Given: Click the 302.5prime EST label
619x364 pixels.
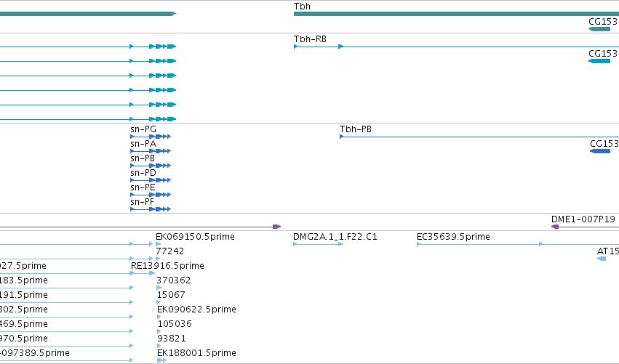Looking at the screenshot, I should tap(24, 310).
